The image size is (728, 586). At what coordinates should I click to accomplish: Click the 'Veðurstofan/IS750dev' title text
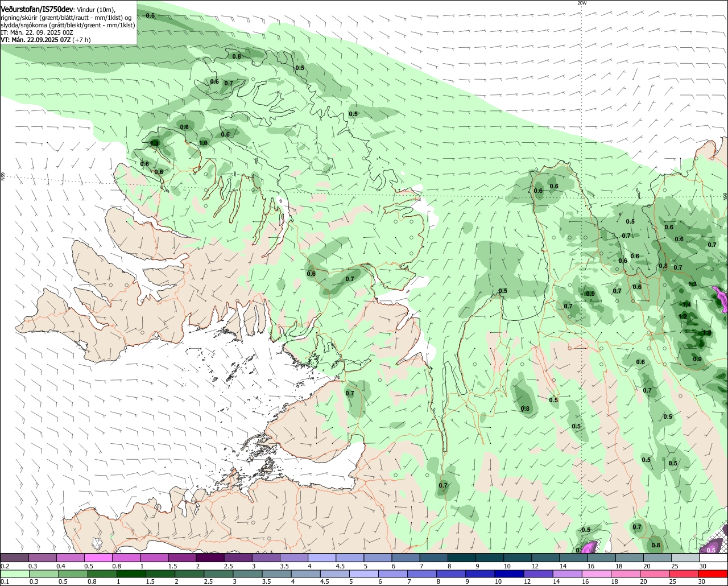click(x=37, y=10)
